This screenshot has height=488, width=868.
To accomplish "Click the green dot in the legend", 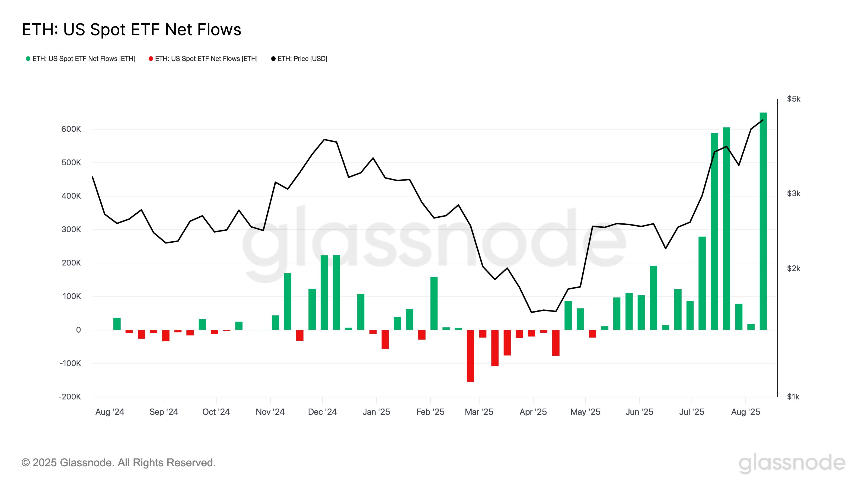I will pos(28,59).
